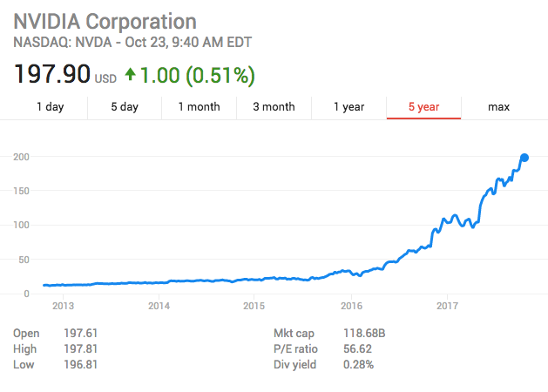Click the NVIDIA Corporation title
The image size is (548, 392).
tap(105, 21)
